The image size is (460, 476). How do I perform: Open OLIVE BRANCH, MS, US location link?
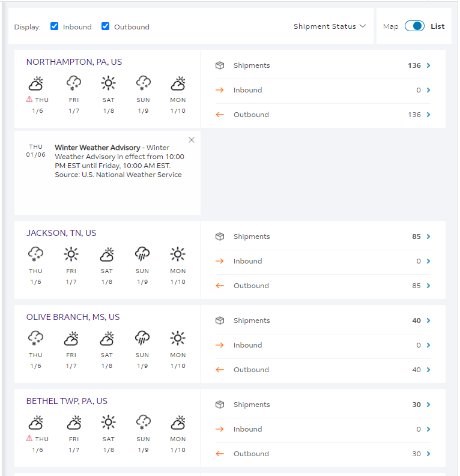click(x=73, y=317)
